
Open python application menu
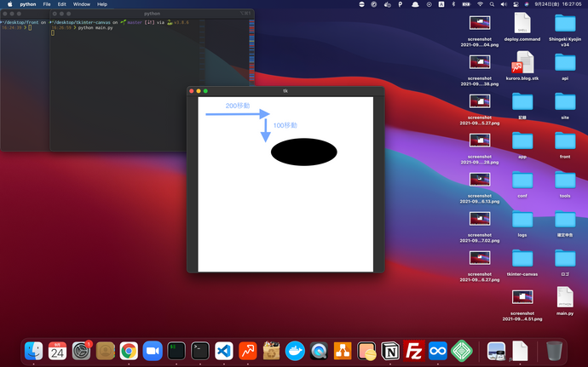pyautogui.click(x=28, y=4)
